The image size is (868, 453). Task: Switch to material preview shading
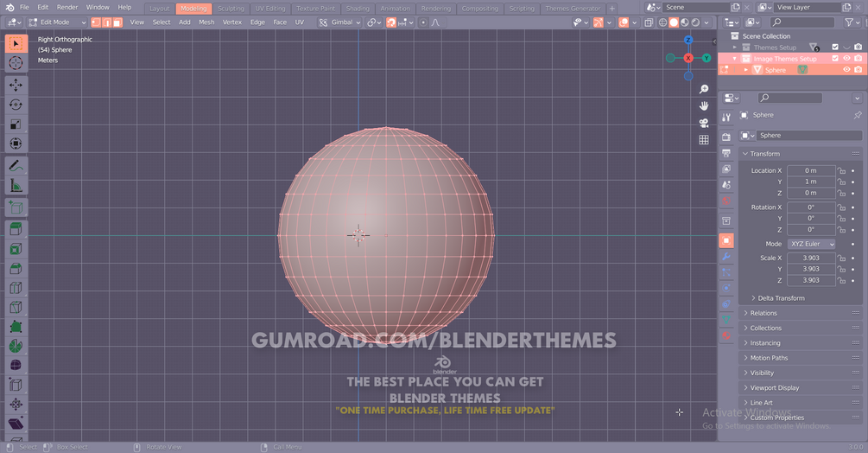coord(685,22)
